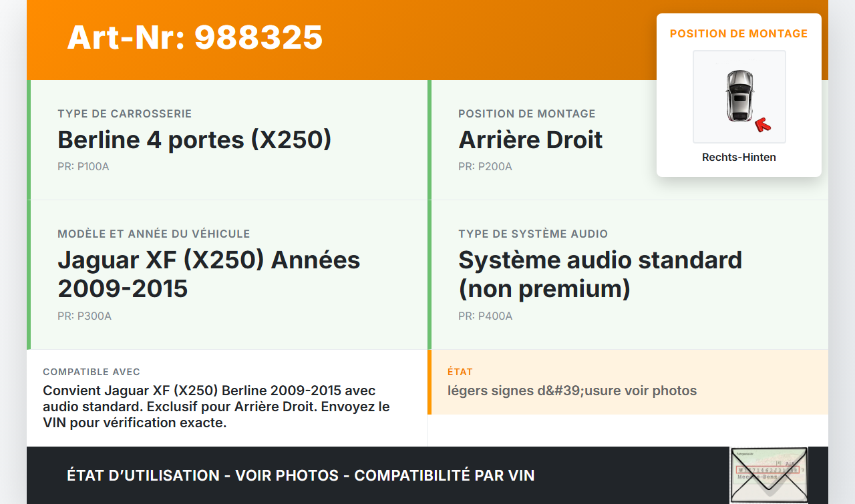Click the "PR: P200A" code
This screenshot has width=855, height=504.
[x=485, y=167]
